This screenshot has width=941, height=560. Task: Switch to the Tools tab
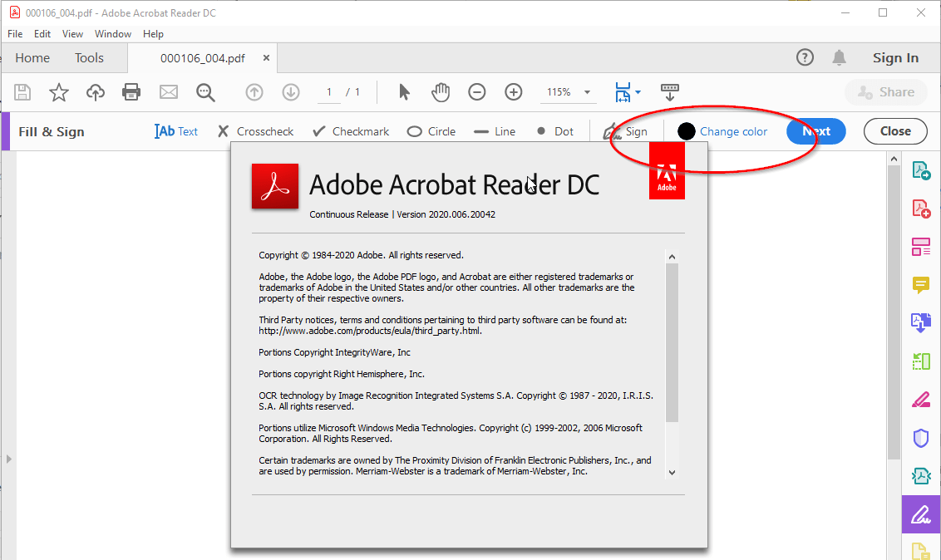[x=89, y=58]
